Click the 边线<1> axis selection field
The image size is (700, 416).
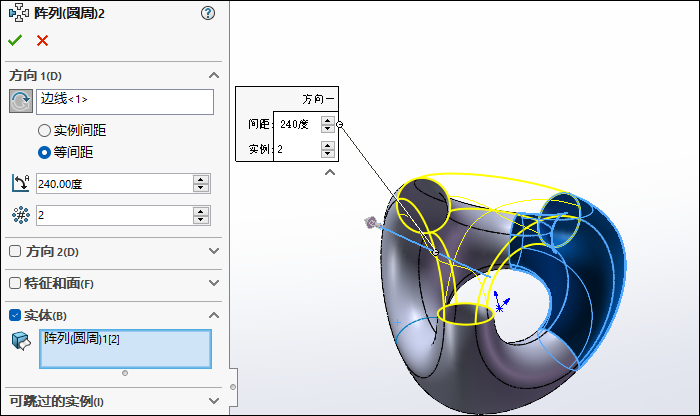coord(125,102)
